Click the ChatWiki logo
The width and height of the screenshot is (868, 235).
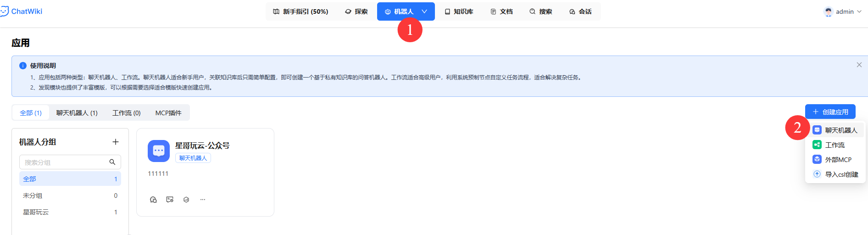21,11
